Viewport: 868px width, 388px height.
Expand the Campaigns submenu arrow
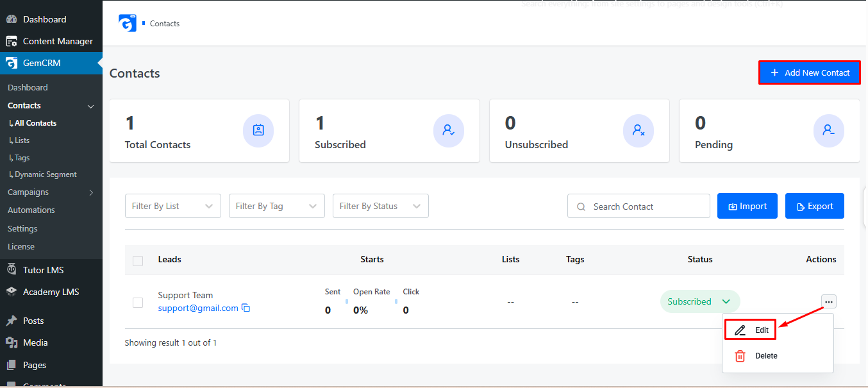point(91,192)
